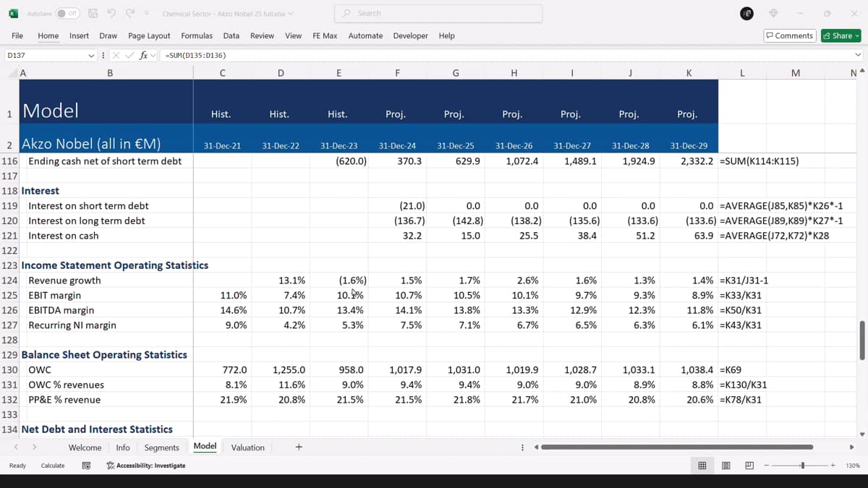
Task: Switch to the Welcome sheet tab
Action: click(85, 448)
